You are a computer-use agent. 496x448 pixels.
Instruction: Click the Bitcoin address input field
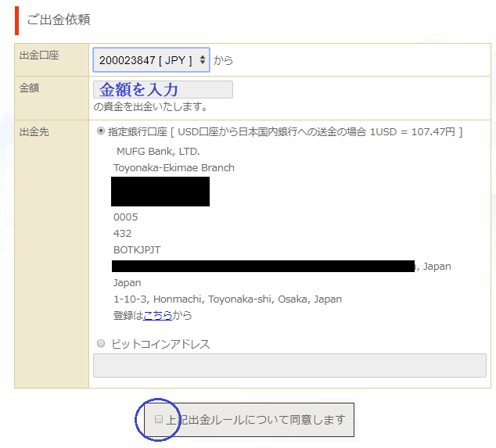[289, 365]
